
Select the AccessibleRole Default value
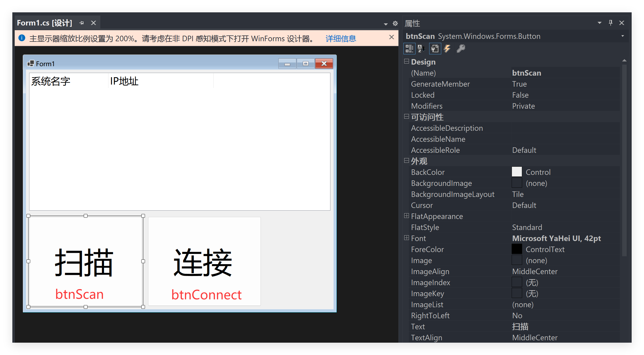point(565,150)
